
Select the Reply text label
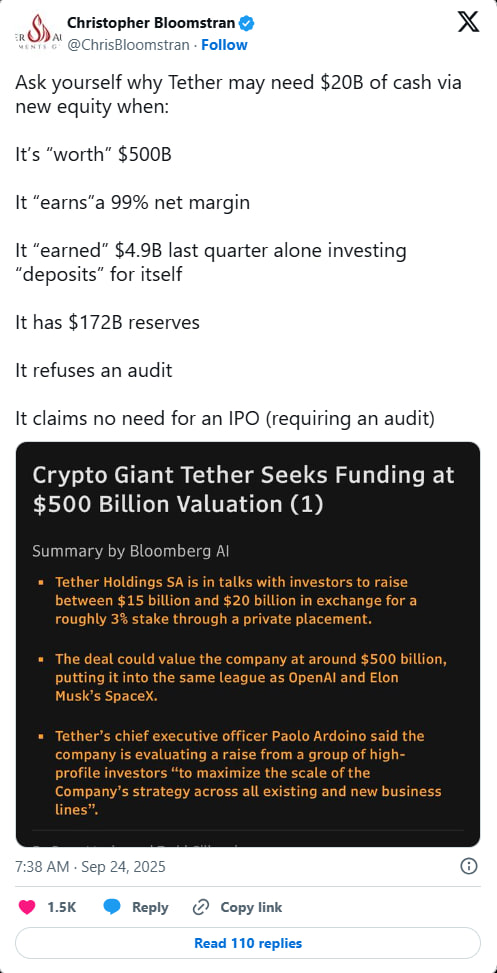pos(150,907)
